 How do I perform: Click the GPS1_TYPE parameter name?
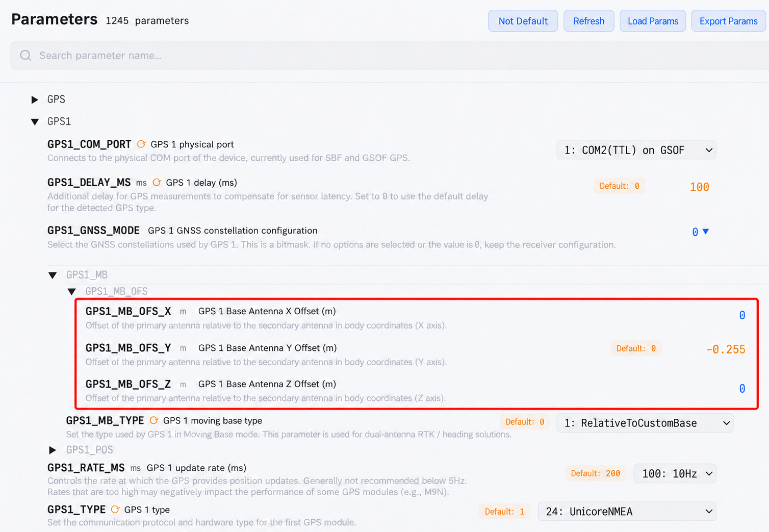click(x=76, y=510)
